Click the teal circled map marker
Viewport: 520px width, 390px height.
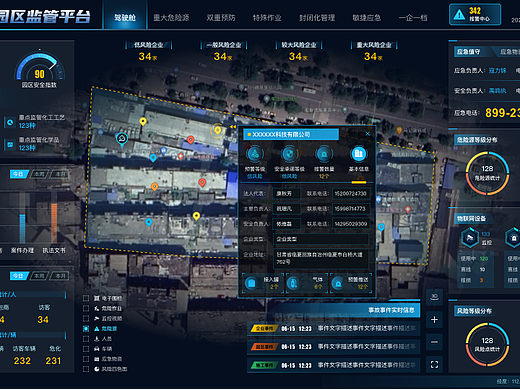pos(122,139)
